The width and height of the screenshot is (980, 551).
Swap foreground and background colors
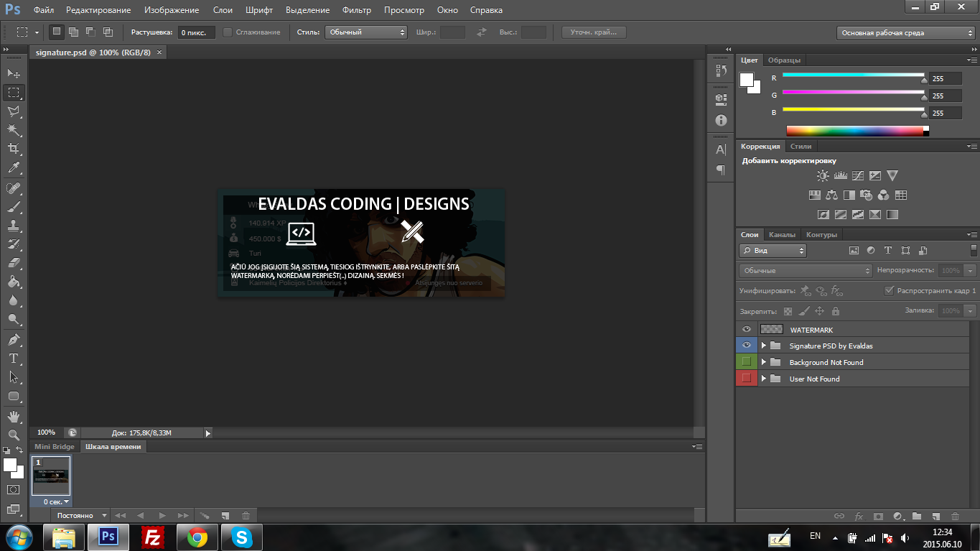click(20, 450)
